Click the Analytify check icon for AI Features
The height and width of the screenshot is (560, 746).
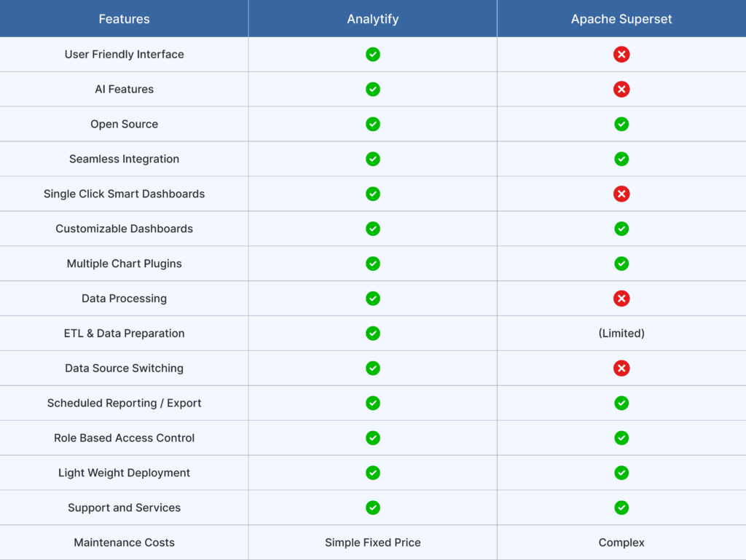tap(373, 90)
